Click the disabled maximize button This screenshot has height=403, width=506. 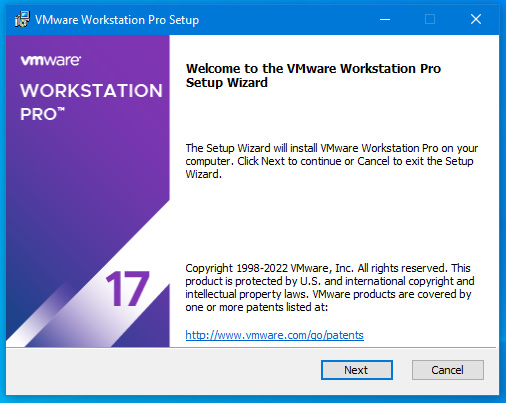[x=430, y=19]
